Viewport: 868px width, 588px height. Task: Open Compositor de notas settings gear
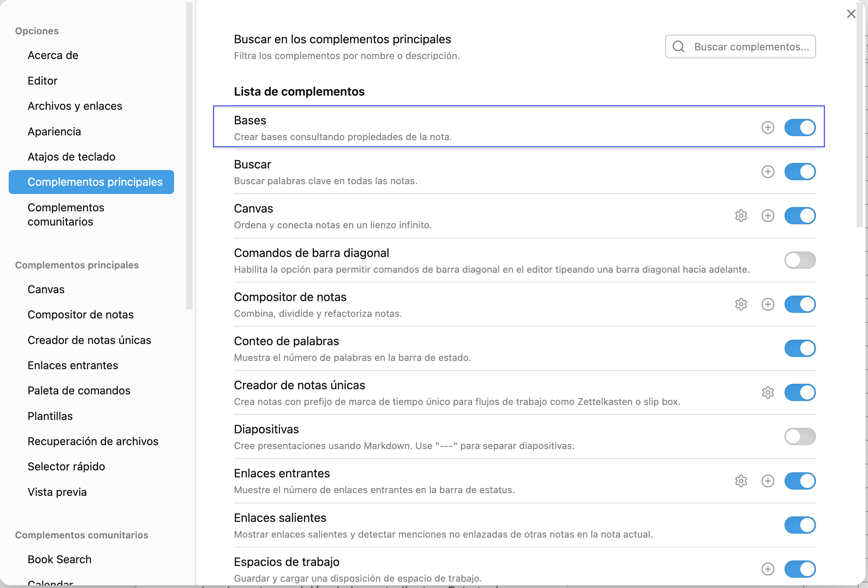click(741, 304)
